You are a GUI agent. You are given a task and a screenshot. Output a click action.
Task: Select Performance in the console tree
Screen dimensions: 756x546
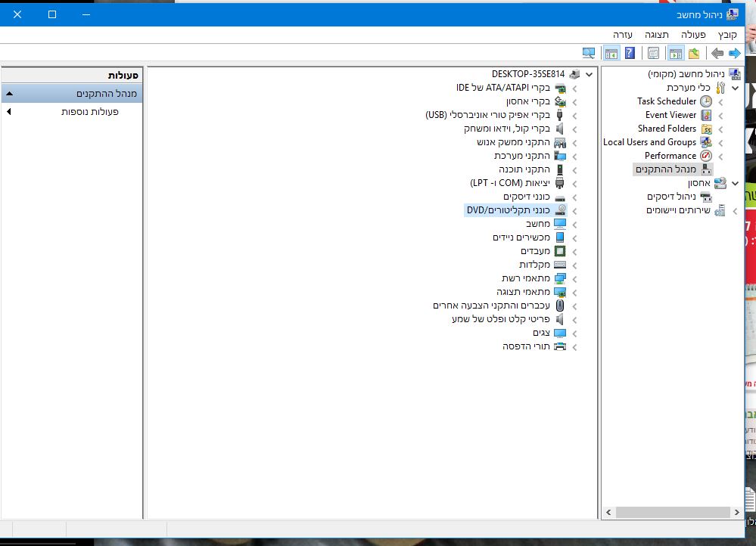pyautogui.click(x=670, y=156)
